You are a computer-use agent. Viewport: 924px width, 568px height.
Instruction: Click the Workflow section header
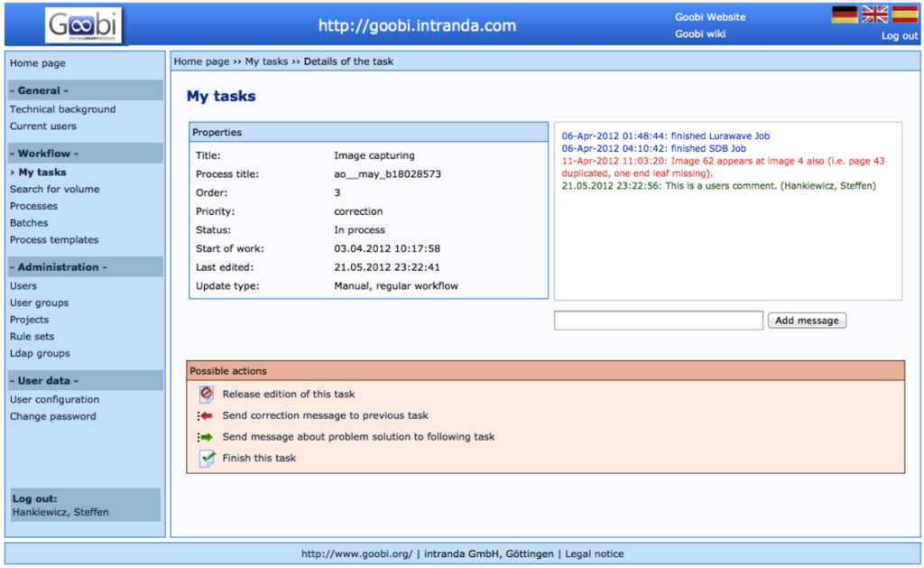[85, 153]
